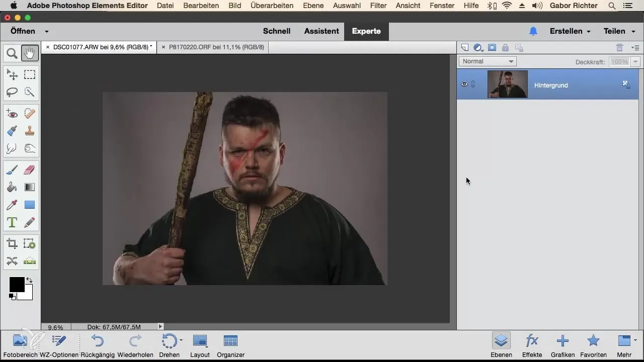Open the Erstellen dropdown
The width and height of the screenshot is (644, 362).
tap(570, 31)
